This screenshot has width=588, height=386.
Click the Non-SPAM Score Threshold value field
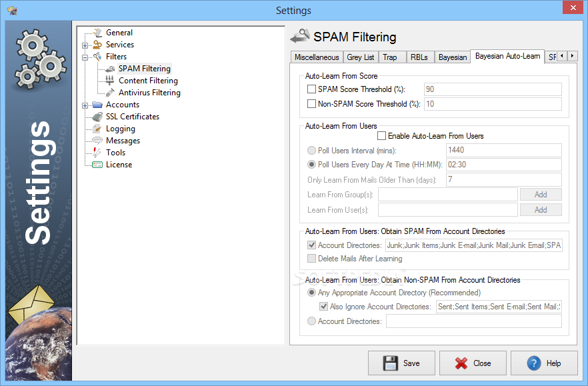(493, 104)
